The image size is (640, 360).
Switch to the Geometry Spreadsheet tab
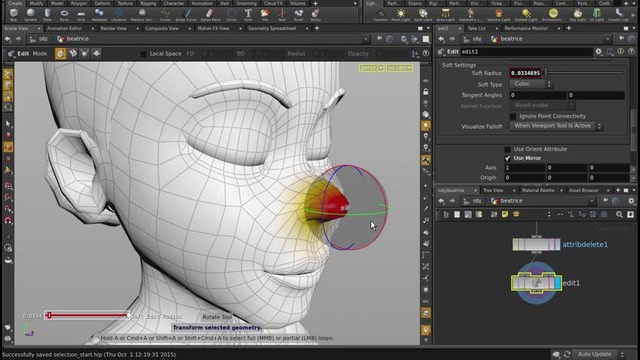[x=272, y=29]
